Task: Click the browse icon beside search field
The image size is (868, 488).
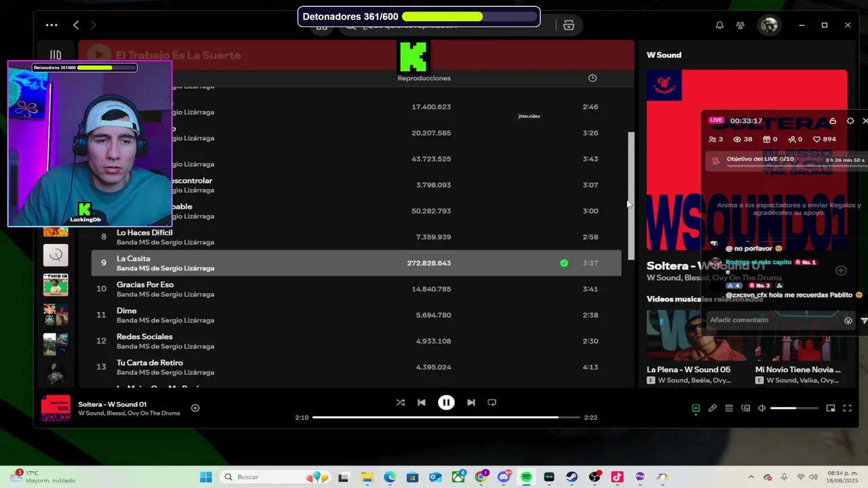Action: [569, 25]
